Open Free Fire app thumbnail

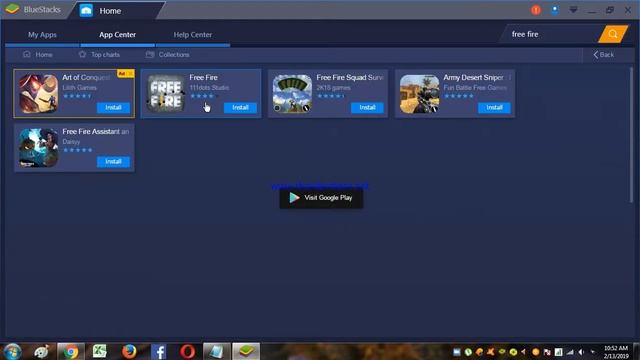click(165, 93)
